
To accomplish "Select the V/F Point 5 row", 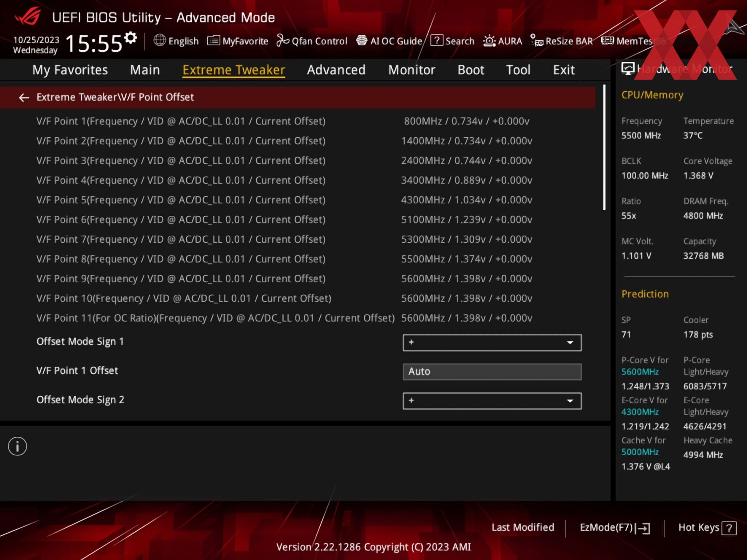I will 298,200.
